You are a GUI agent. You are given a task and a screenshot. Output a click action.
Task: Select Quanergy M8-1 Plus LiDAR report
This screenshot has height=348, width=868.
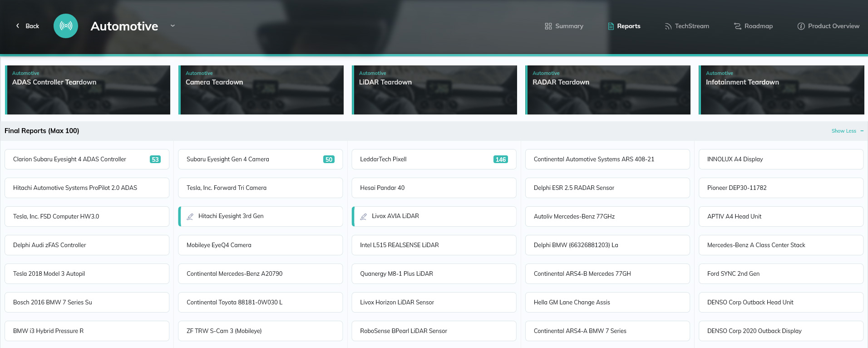(x=434, y=273)
